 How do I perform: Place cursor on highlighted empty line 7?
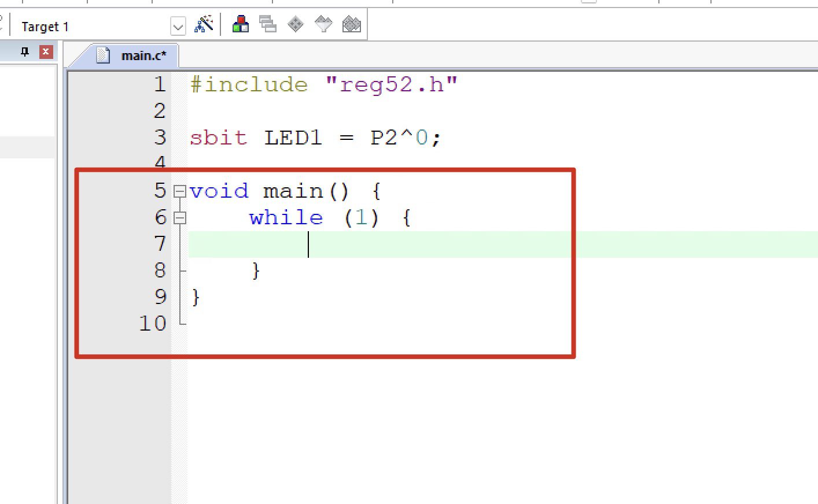point(503,244)
